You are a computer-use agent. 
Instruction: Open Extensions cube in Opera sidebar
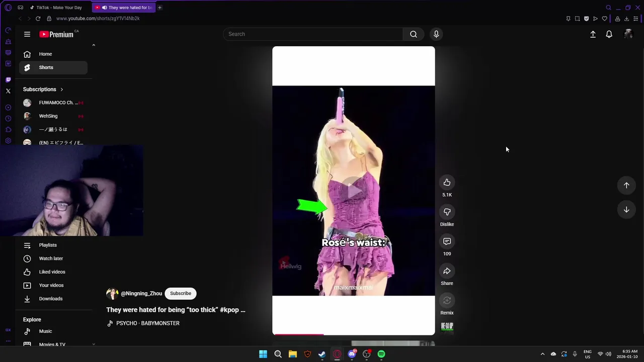(8, 130)
